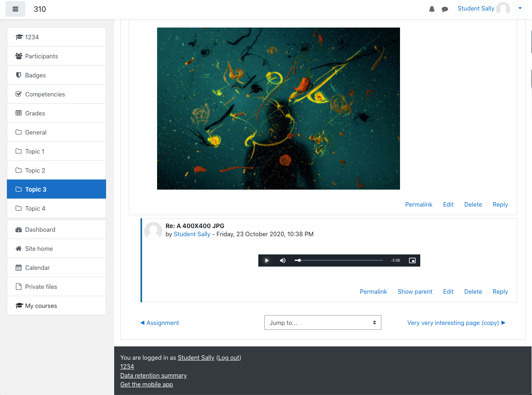Select Topic 1 in the sidebar
This screenshot has width=532, height=395.
(x=57, y=151)
